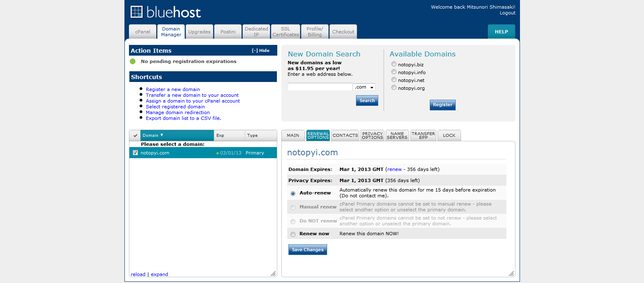Grab the details panel resize handle

pyautogui.click(x=511, y=274)
